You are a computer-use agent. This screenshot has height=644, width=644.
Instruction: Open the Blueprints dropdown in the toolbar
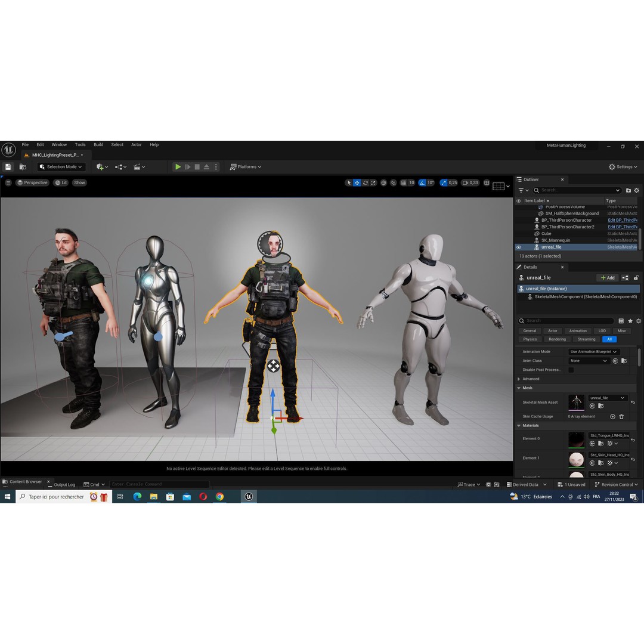120,167
